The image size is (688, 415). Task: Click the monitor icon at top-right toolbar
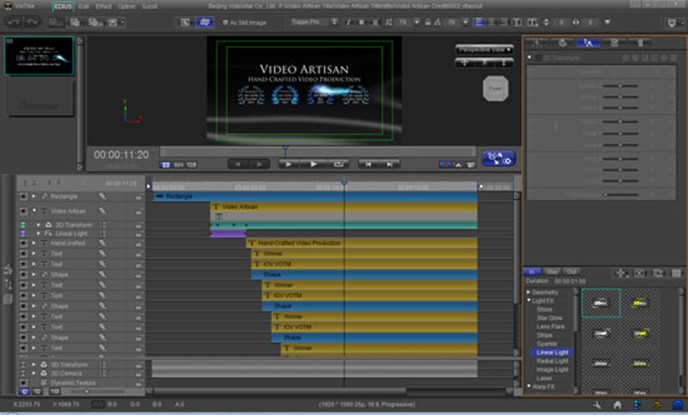tap(672, 22)
